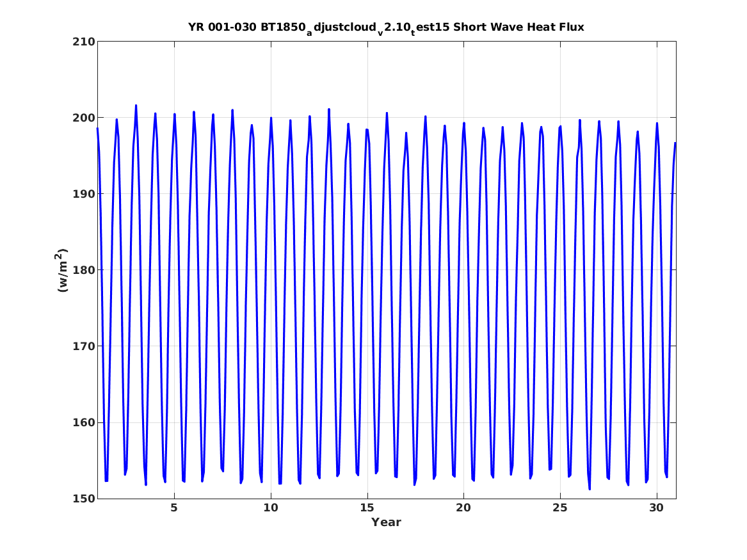747x560 pixels.
Task: Click the y-axis label '(w/m2)'
Action: [x=62, y=270]
